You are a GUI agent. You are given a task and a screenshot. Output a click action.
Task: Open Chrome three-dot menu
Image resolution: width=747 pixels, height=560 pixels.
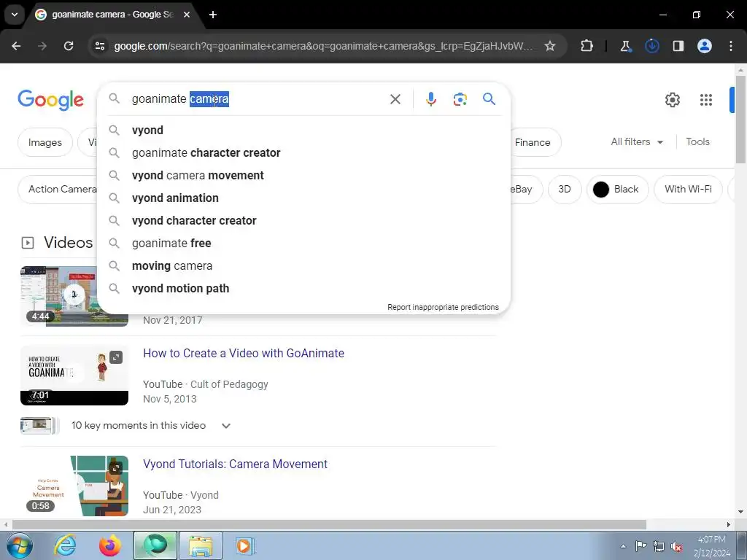click(x=731, y=46)
